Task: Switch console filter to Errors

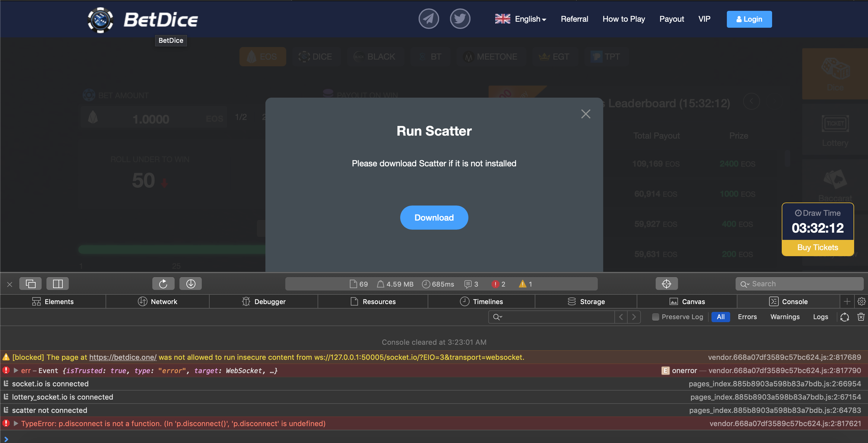Action: 747,317
